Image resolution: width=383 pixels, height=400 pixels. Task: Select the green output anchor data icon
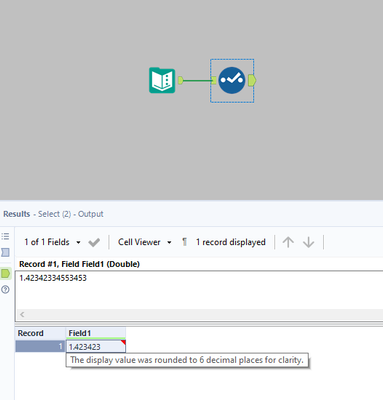tap(6, 274)
